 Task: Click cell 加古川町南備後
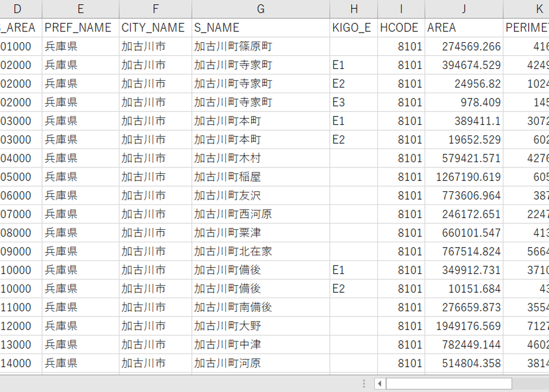pos(261,307)
